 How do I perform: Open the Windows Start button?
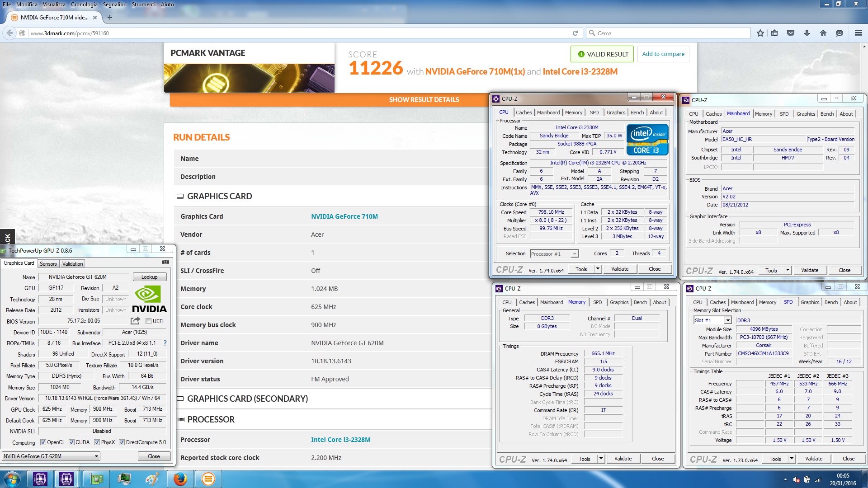click(12, 479)
